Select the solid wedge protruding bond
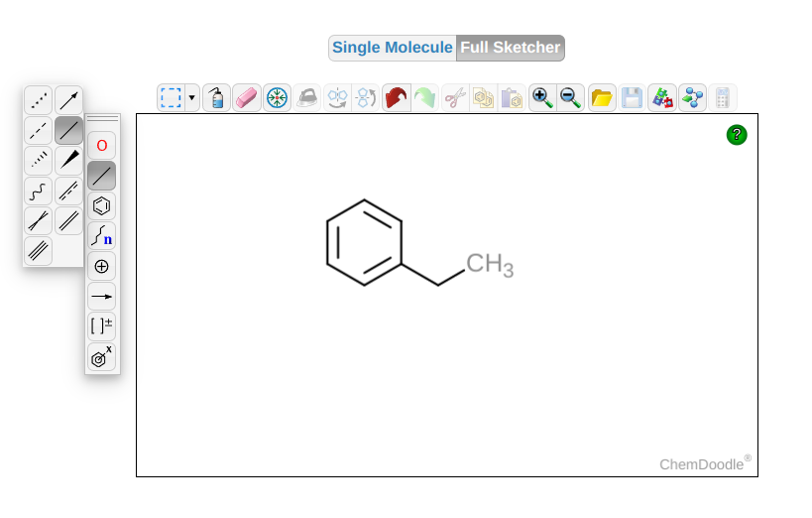 (x=68, y=161)
